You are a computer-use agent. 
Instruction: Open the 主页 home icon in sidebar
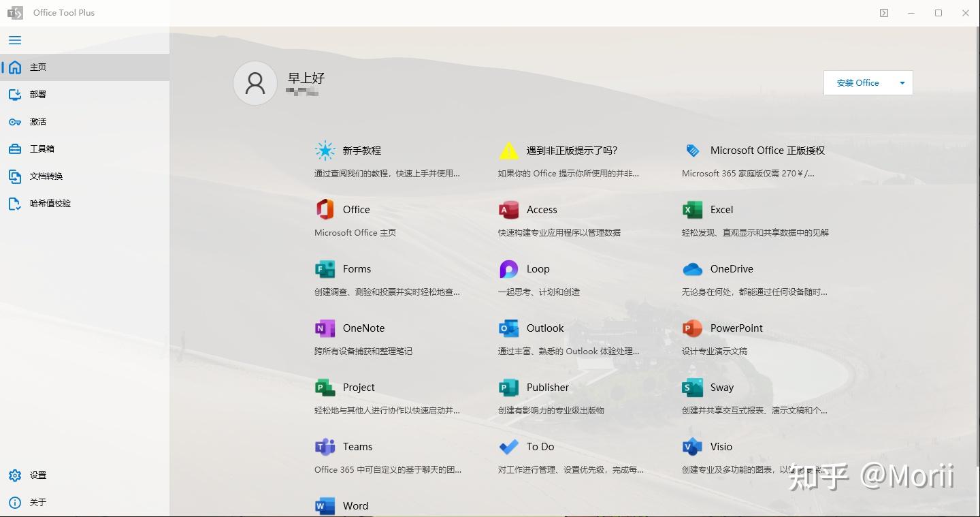tap(15, 67)
